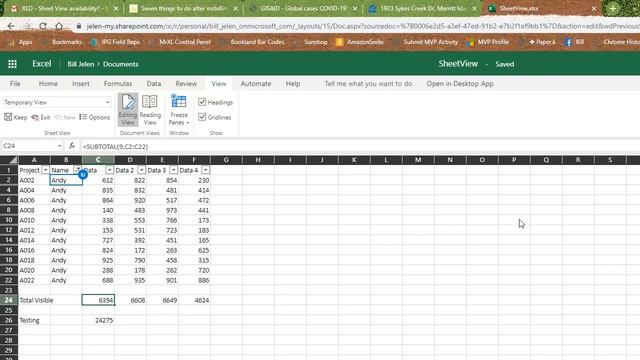Switch to the Review ribbon tab
Viewport: 640px width, 360px height.
(186, 84)
